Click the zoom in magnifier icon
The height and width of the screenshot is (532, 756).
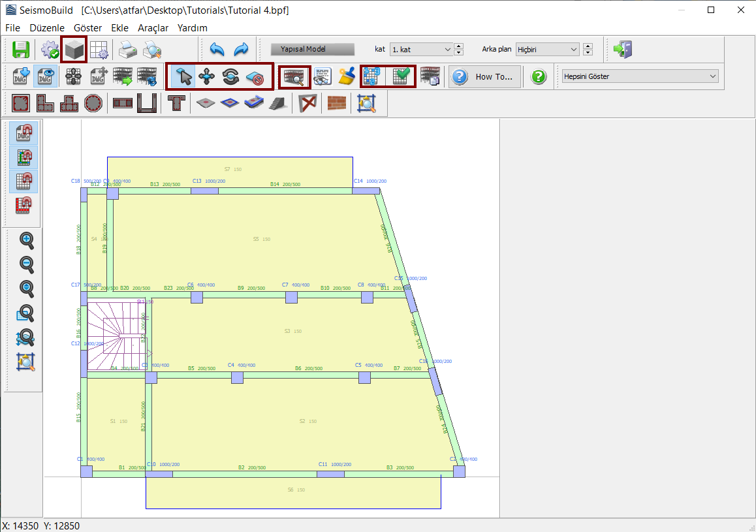click(27, 240)
